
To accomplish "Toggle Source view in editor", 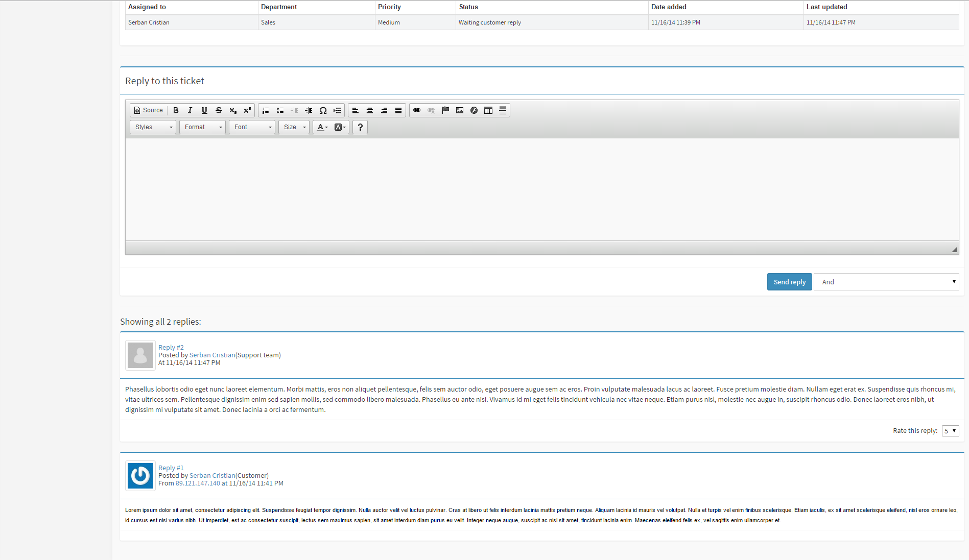I will (148, 110).
